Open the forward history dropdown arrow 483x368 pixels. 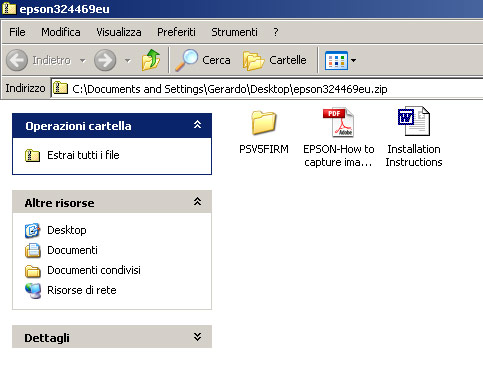click(x=127, y=61)
